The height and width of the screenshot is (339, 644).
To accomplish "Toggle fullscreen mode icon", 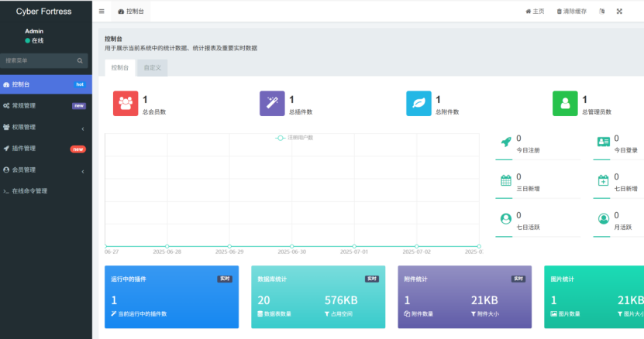I will point(619,12).
